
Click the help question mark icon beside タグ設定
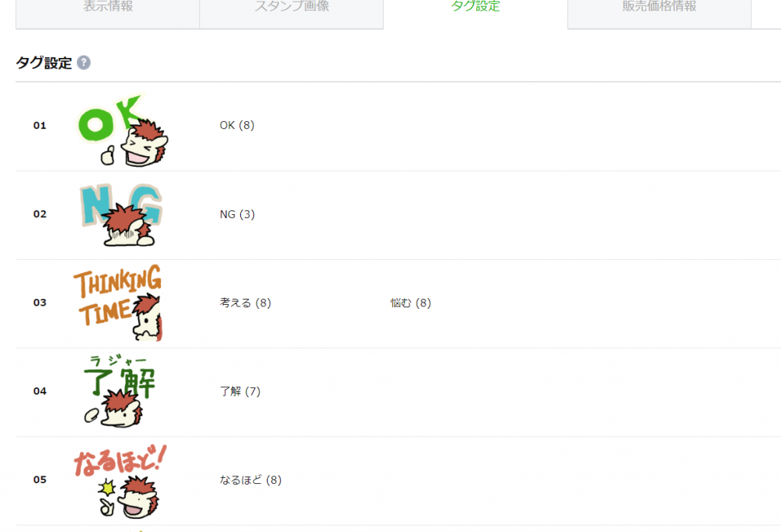[84, 62]
